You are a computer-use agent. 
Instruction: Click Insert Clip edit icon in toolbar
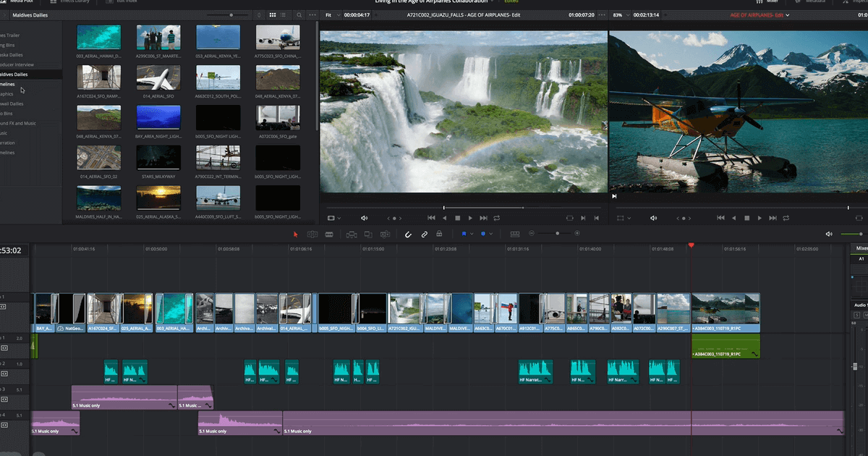pyautogui.click(x=351, y=234)
